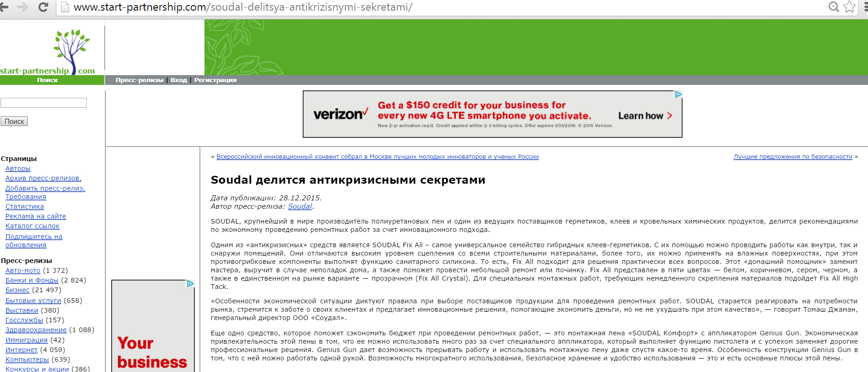The width and height of the screenshot is (868, 372).
Task: Click Подпишитесь на обновления link
Action: pos(34,241)
